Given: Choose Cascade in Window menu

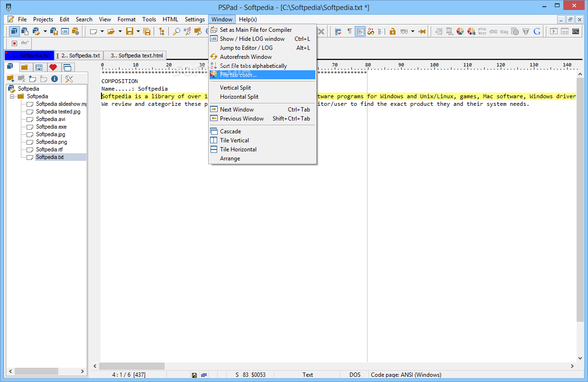Looking at the screenshot, I should pos(262,131).
